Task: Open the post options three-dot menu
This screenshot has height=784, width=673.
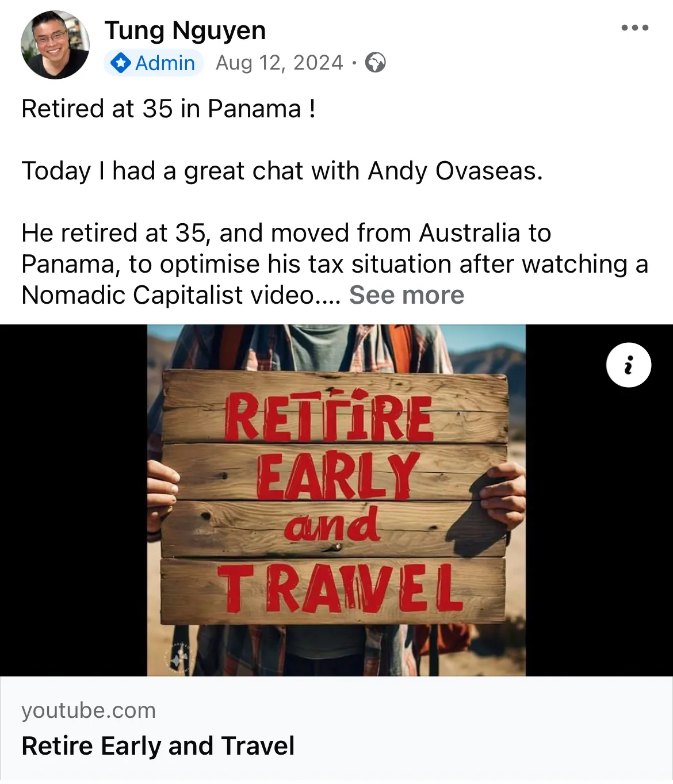Action: point(635,28)
